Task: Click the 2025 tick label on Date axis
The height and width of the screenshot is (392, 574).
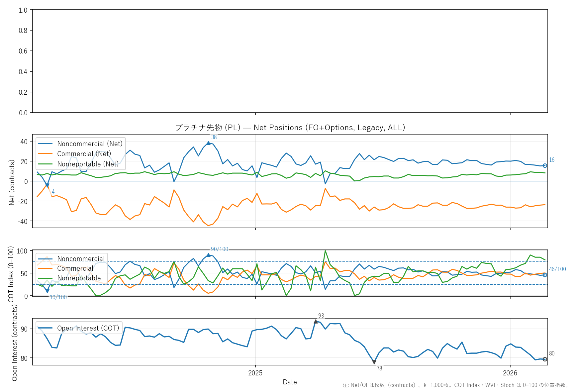Action: (x=255, y=373)
